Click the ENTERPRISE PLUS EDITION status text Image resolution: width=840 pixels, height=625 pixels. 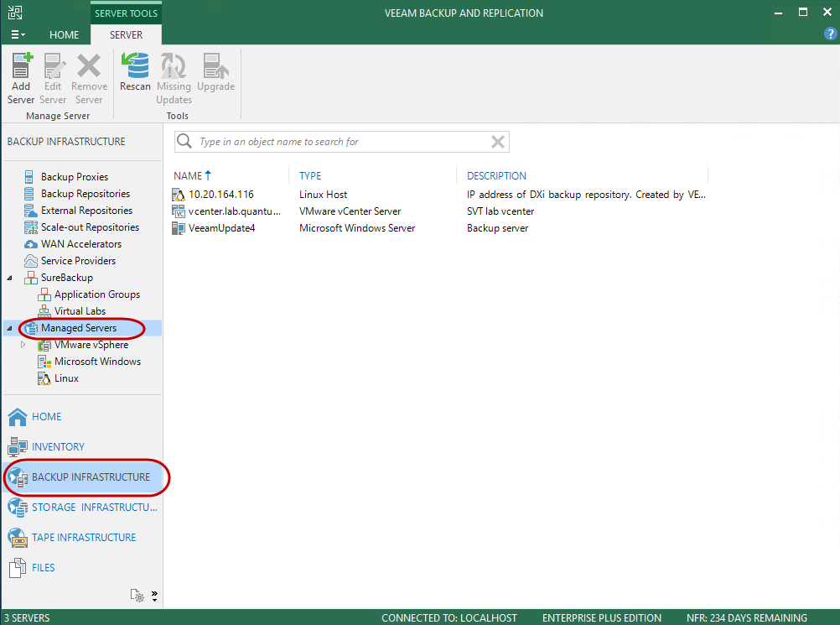pos(602,617)
